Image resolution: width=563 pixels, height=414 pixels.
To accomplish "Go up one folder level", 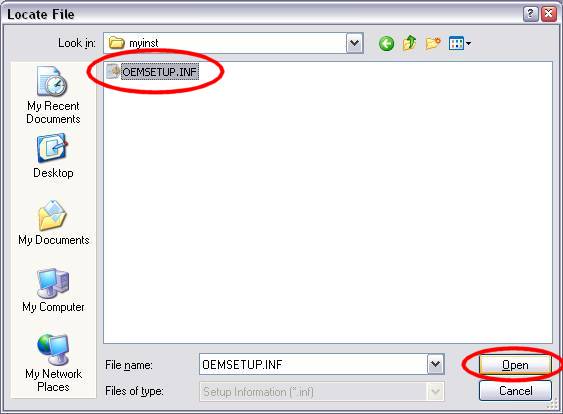I will pos(410,43).
